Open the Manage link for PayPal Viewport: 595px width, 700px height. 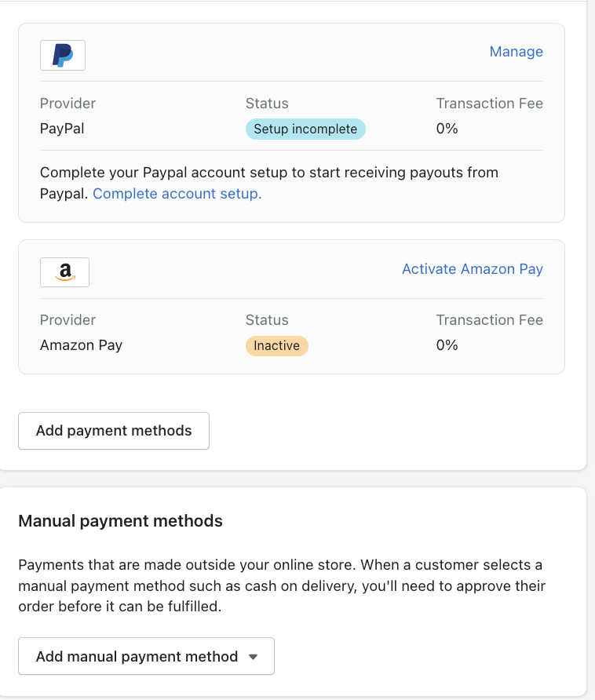516,52
